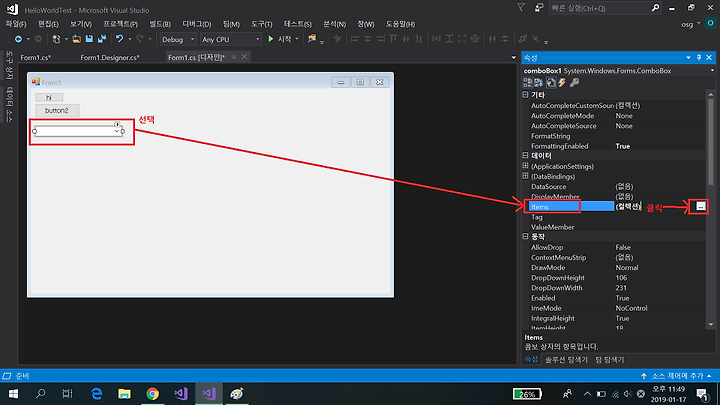Open the comboBox1 object selector dropdown
720x405 pixels.
click(712, 71)
